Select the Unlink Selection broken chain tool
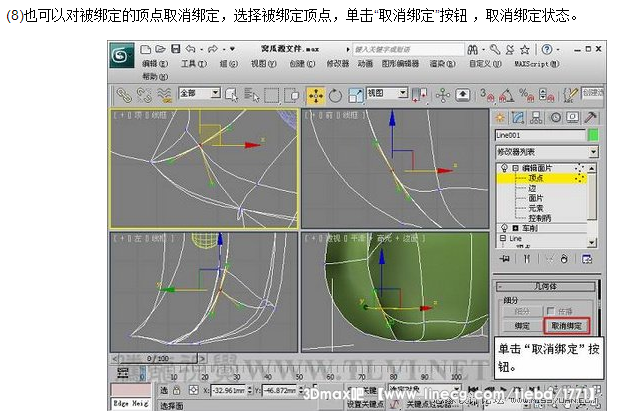Screen dimensions: 624x411 coord(144,95)
